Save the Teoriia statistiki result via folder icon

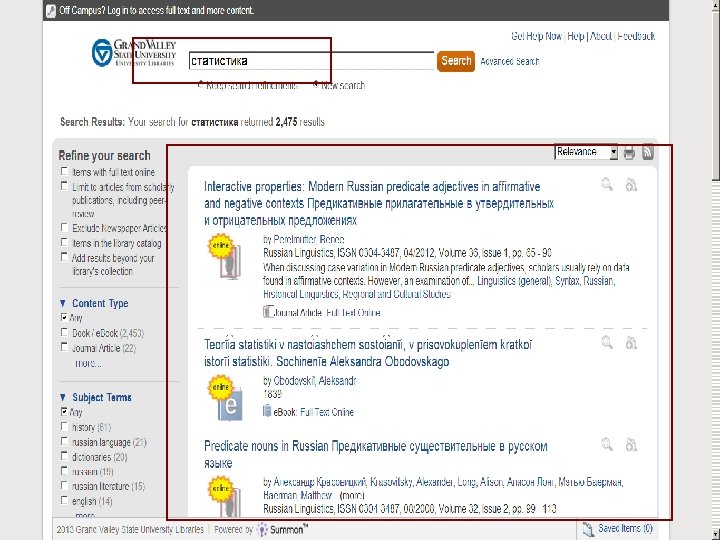click(631, 343)
